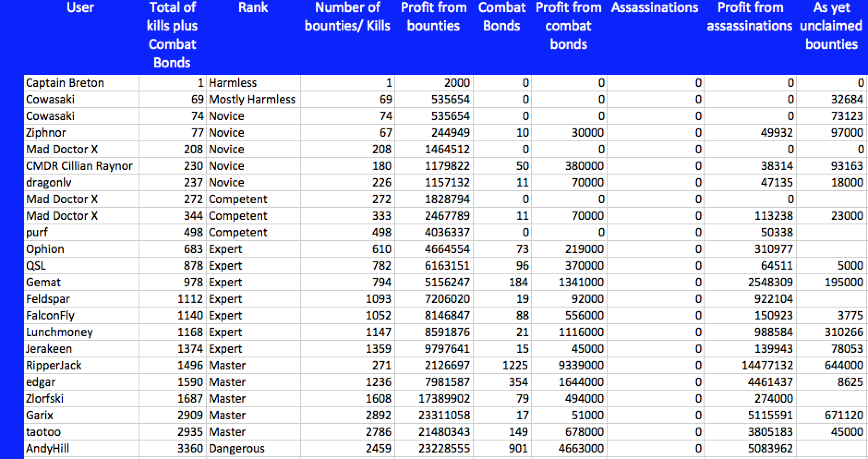Select the 'Dangerous' rank cell

point(253,448)
